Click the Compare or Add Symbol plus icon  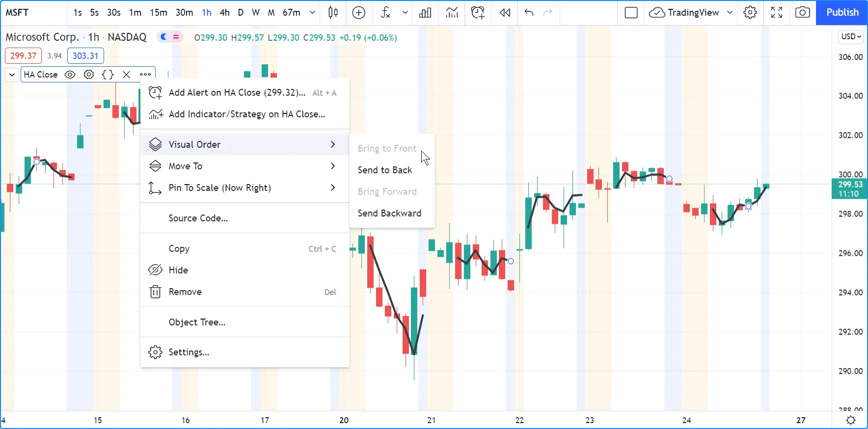(359, 13)
